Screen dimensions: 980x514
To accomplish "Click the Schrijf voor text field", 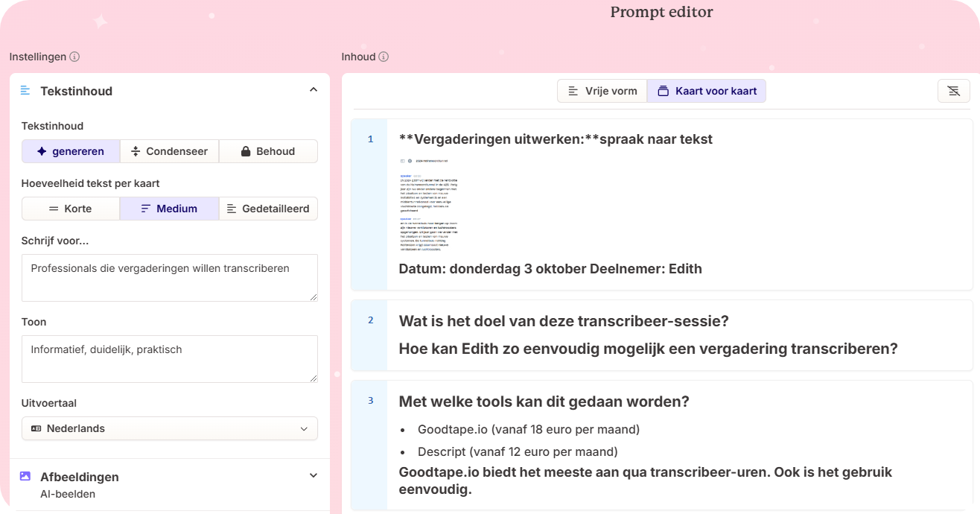I will click(170, 278).
